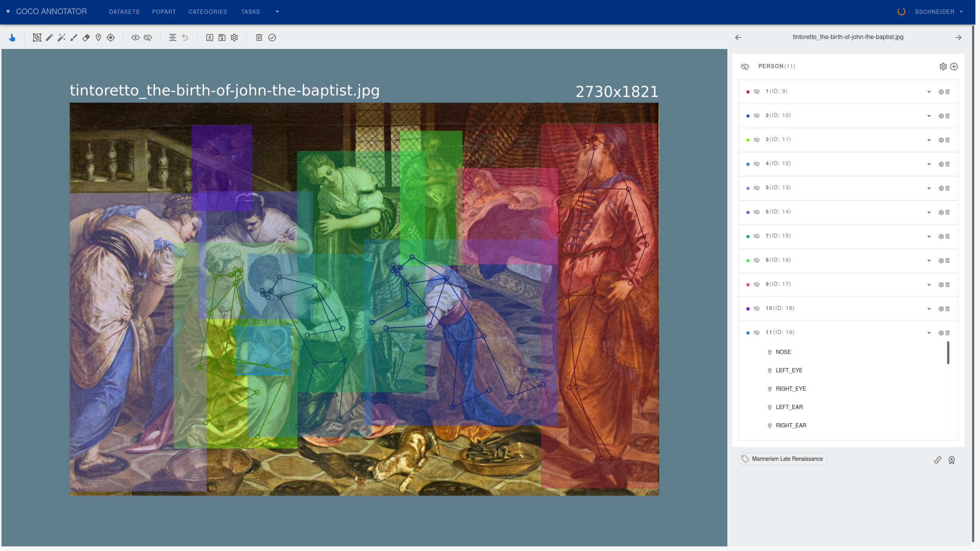Viewport: 980px width, 551px height.
Task: Add new annotation to PERSON category
Action: (x=954, y=67)
